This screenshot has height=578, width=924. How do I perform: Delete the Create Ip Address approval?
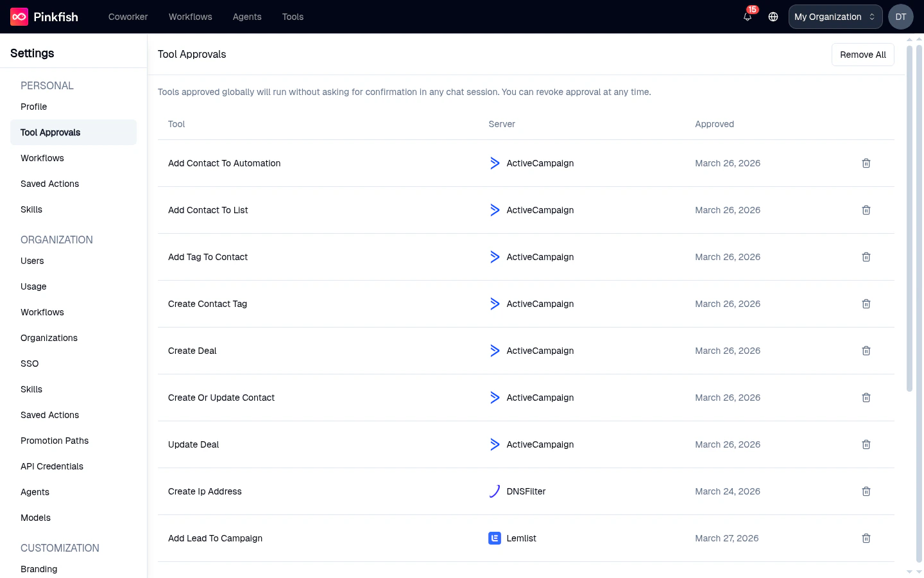pyautogui.click(x=866, y=491)
